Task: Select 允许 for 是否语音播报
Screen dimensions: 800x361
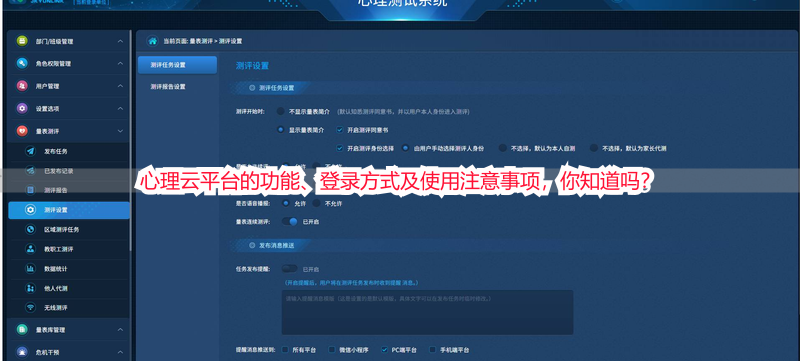Action: [x=286, y=203]
